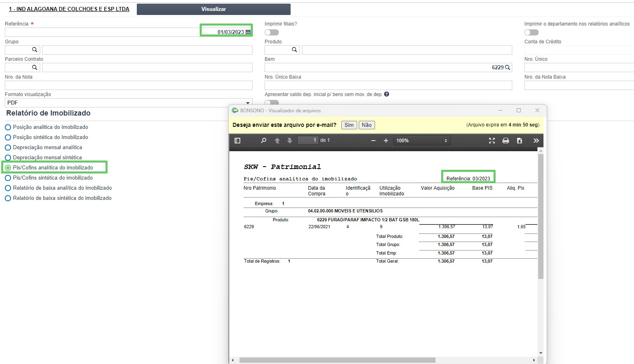Click the Grupo search magnifier icon
Image resolution: width=634 pixels, height=364 pixels.
click(35, 50)
